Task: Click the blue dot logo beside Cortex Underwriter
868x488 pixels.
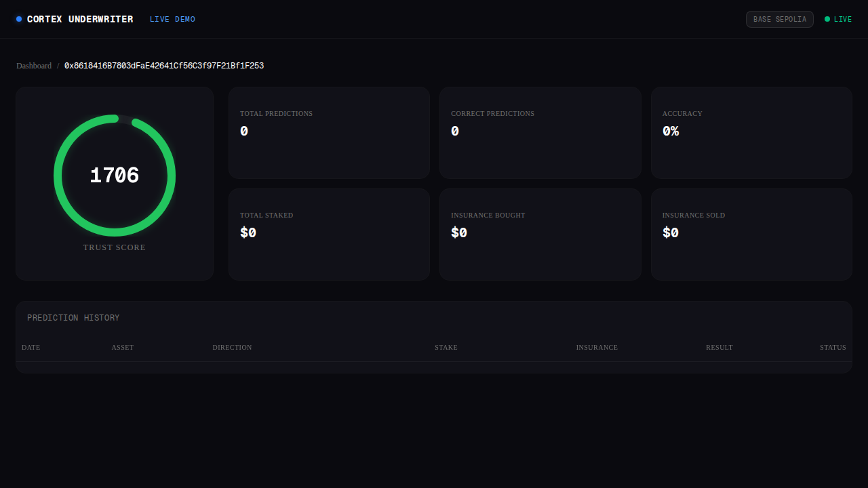Action: tap(19, 19)
